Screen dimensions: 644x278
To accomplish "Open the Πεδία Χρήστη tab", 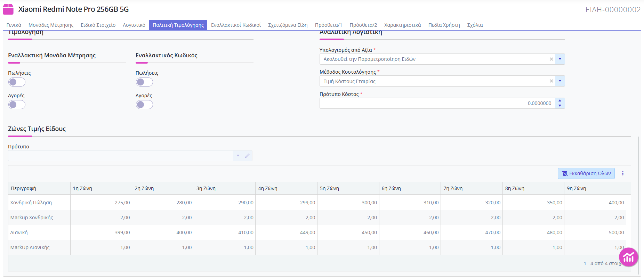I will click(444, 25).
